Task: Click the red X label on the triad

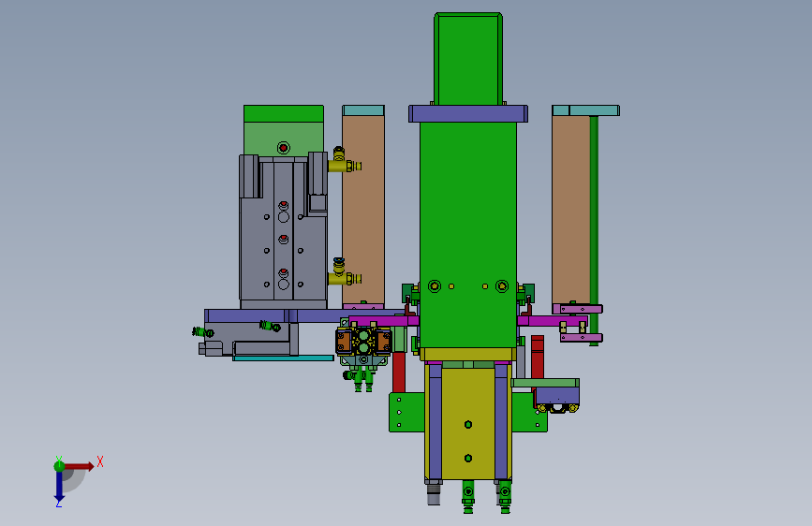Action: 100,461
